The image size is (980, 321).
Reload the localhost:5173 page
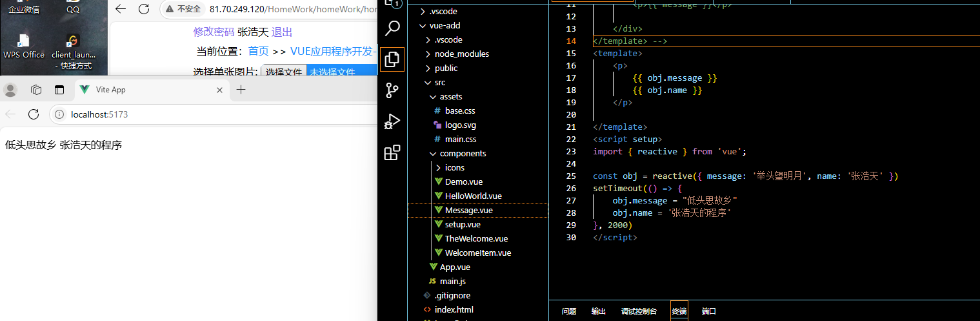pos(34,114)
